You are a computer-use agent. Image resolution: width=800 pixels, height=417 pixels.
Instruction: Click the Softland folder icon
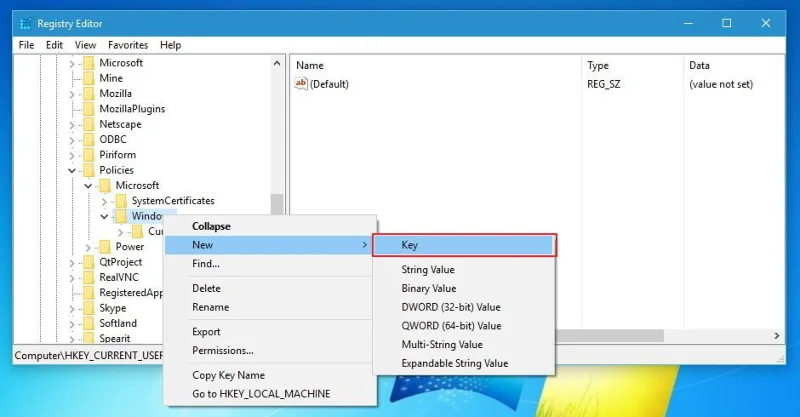click(x=89, y=323)
